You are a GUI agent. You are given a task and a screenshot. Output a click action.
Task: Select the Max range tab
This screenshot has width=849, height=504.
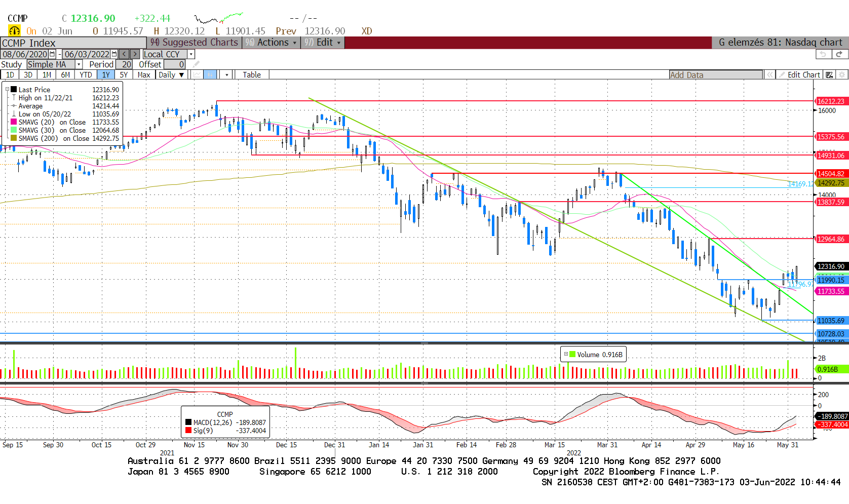point(144,75)
